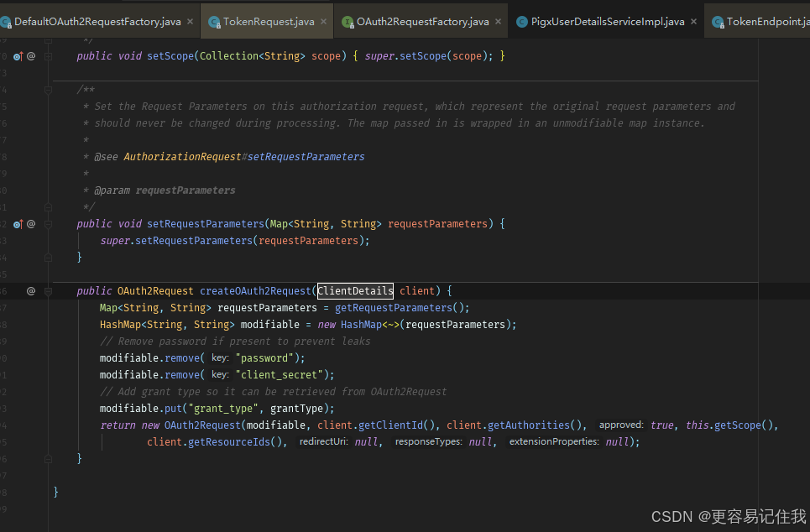This screenshot has height=532, width=810.
Task: Follow the setRequestParameters Javadoc link
Action: 306,157
